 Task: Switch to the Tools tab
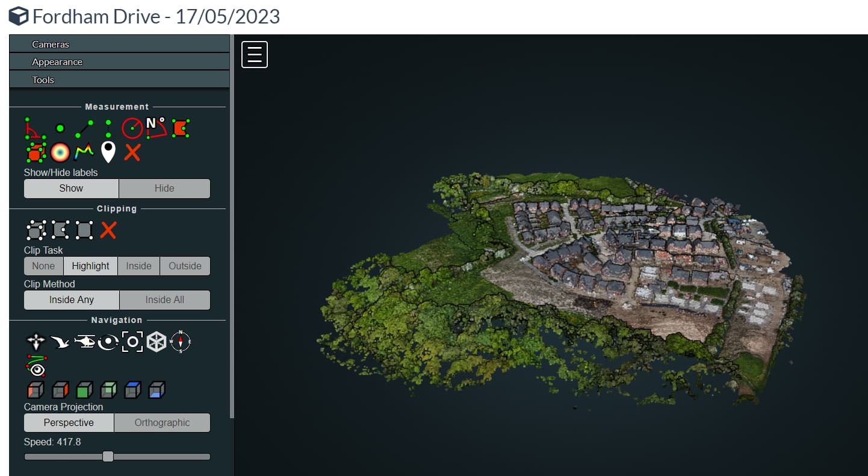click(119, 79)
